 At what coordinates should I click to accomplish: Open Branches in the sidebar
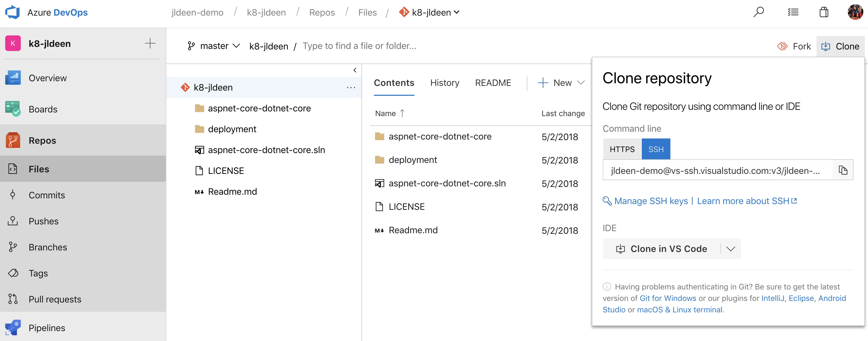pos(83,247)
